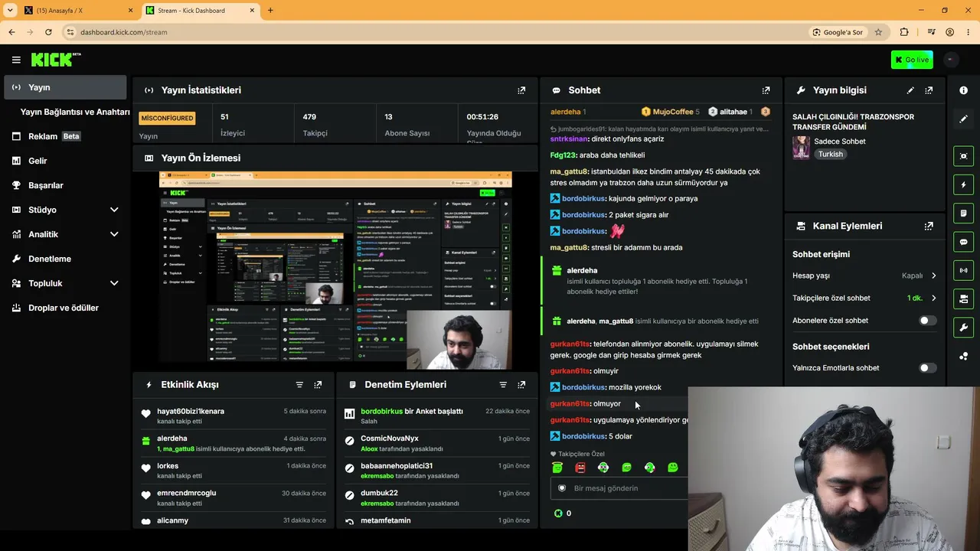Image resolution: width=980 pixels, height=551 pixels.
Task: Open a new browser tab
Action: tap(270, 11)
